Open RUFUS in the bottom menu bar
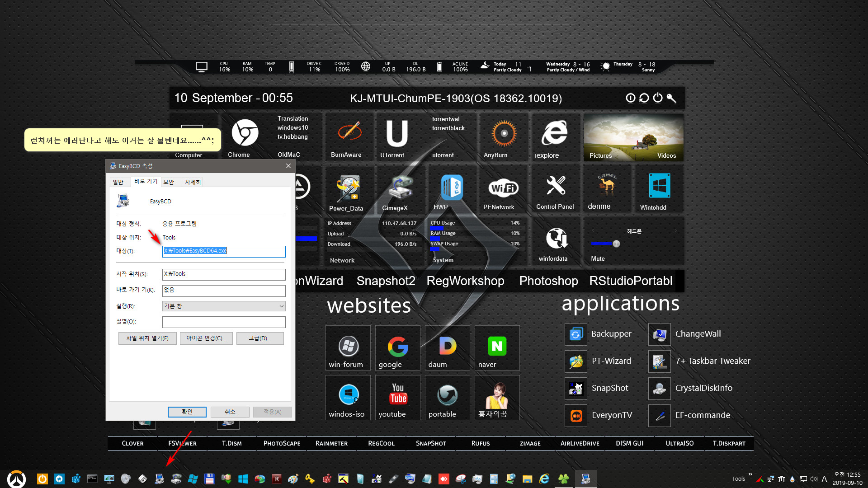 point(481,443)
